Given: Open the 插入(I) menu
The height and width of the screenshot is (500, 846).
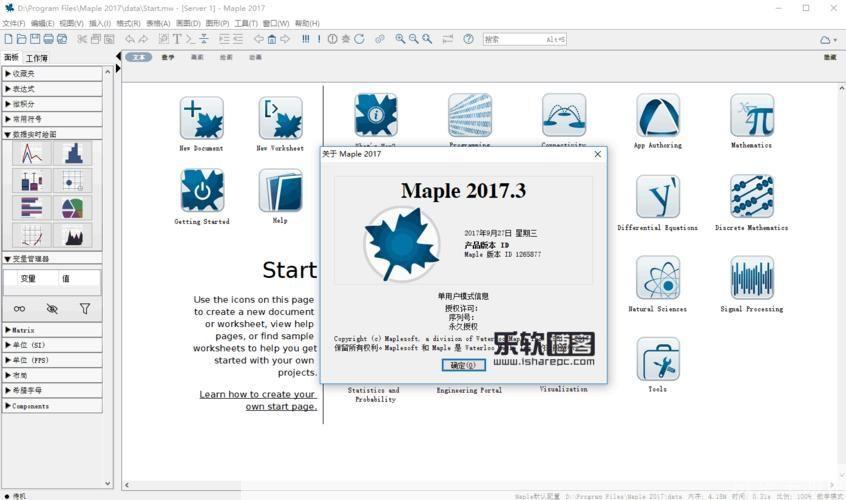Looking at the screenshot, I should [100, 23].
